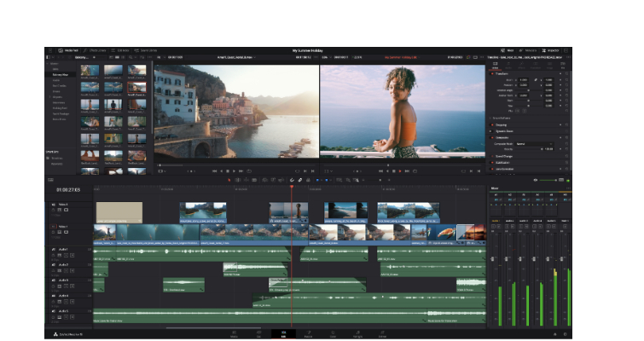Open media pool search options dropdown

[x=136, y=57]
